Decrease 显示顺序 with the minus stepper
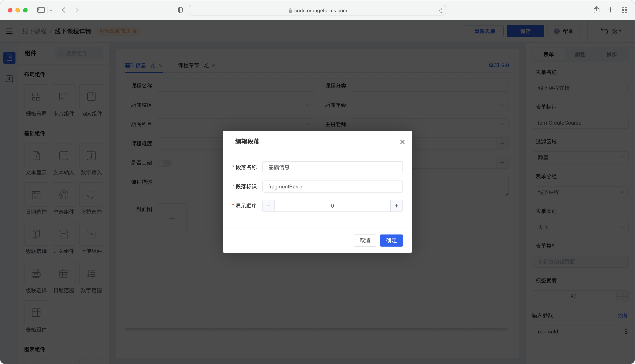The width and height of the screenshot is (635, 364). point(268,206)
